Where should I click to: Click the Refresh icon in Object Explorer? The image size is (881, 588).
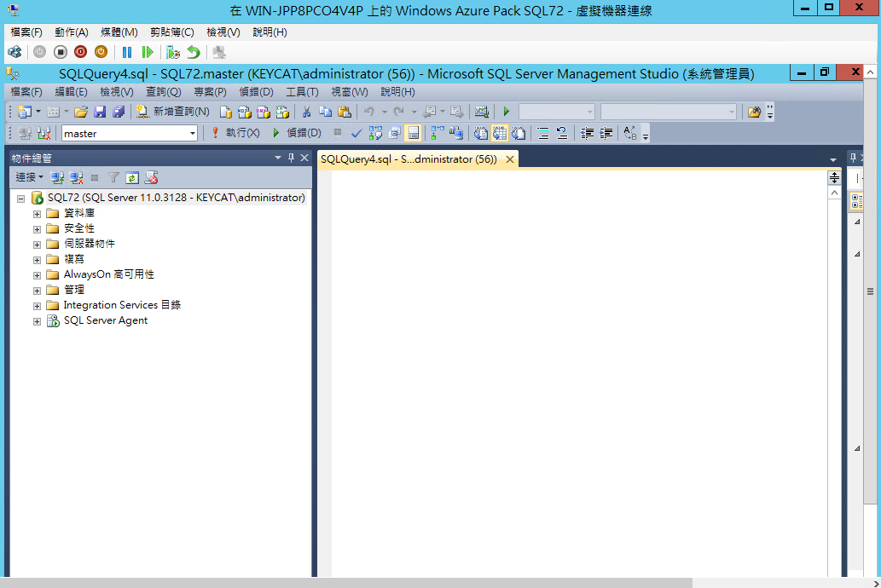click(x=132, y=178)
